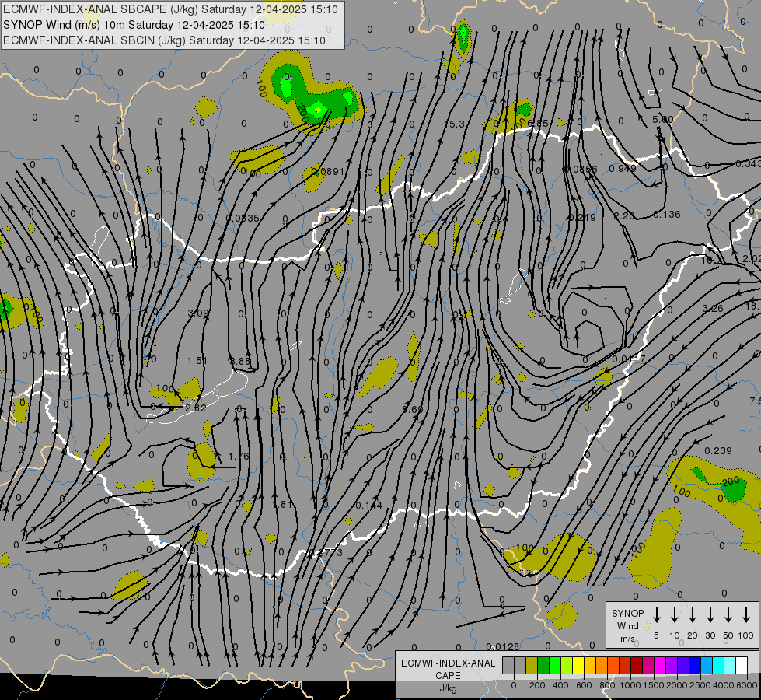
Task: Click the wind arrow above the 10 label
Action: coord(675,615)
